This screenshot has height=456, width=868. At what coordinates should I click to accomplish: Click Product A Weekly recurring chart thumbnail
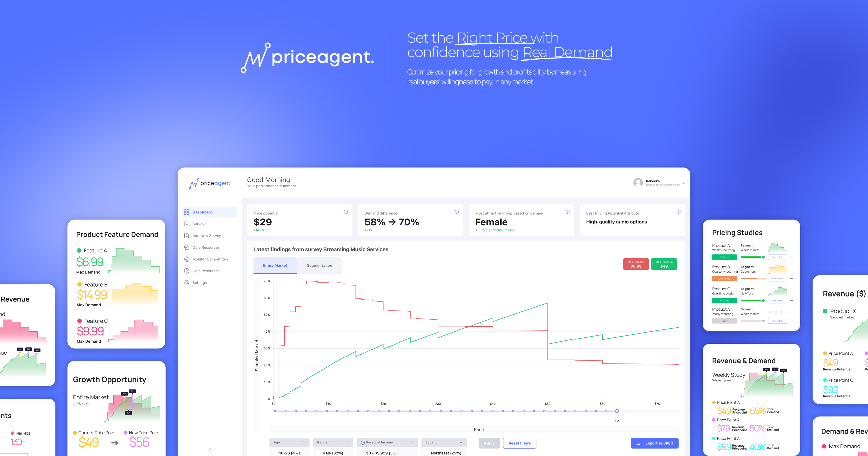(777, 248)
